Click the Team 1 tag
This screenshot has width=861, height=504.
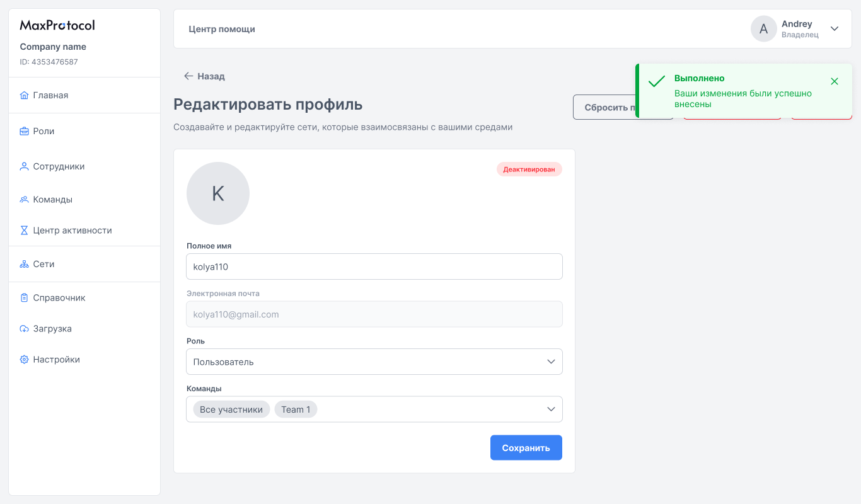point(296,409)
